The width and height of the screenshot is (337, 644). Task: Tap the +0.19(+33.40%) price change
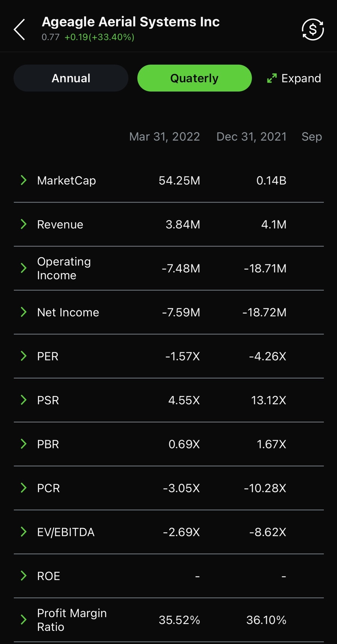point(99,37)
